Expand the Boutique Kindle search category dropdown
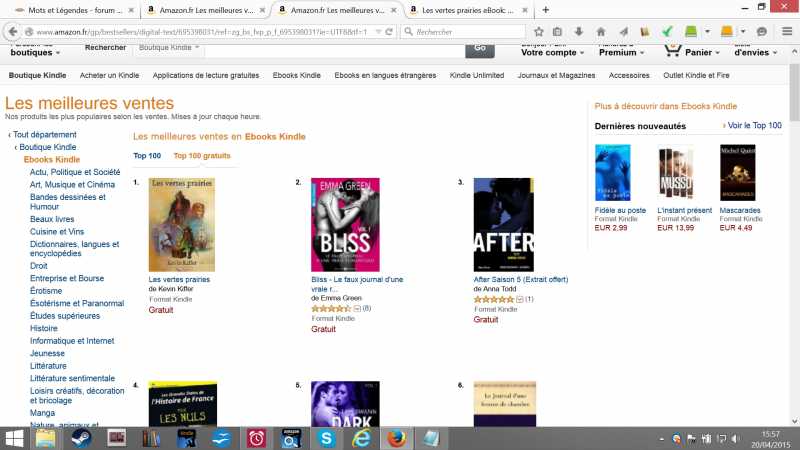 pyautogui.click(x=169, y=47)
